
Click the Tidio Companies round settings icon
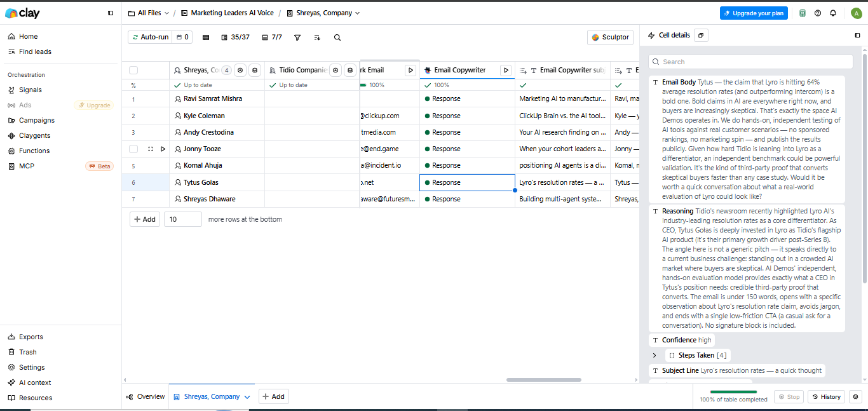336,71
